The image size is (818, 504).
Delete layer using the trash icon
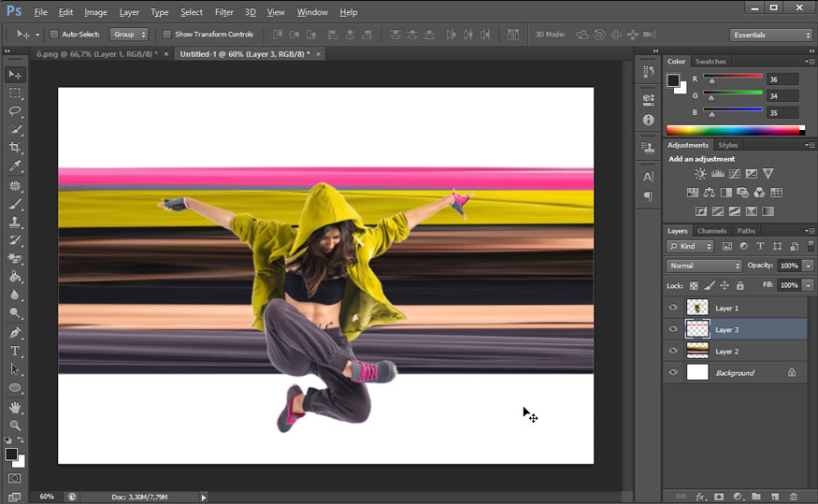794,497
